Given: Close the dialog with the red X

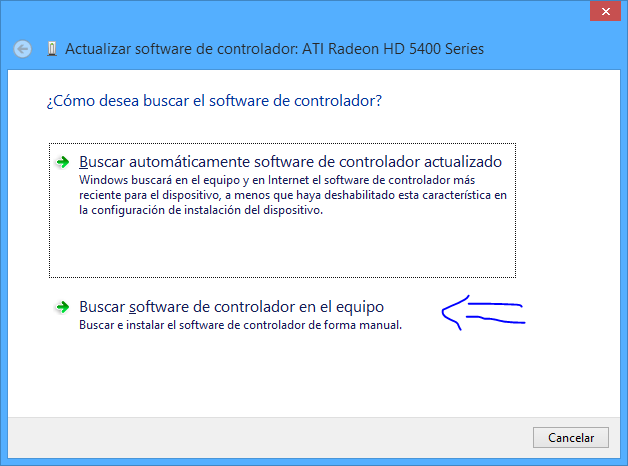Looking at the screenshot, I should 605,11.
